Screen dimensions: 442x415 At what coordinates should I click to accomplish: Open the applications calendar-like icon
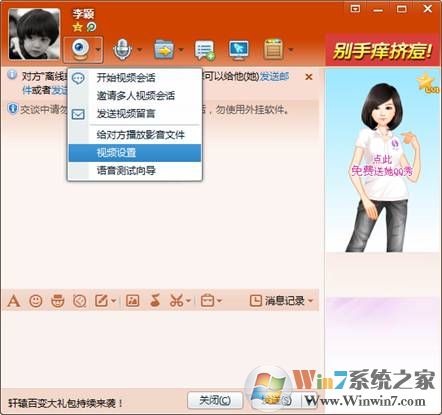273,49
